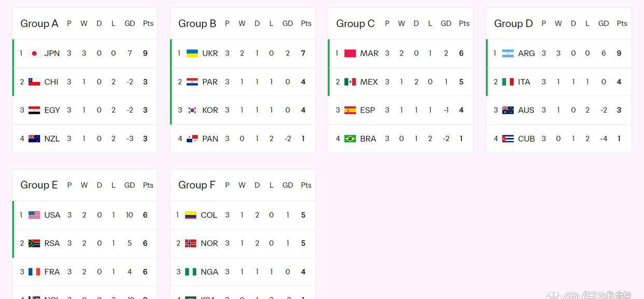The width and height of the screenshot is (644, 299).
Task: Click the NGA team name in Group F
Action: (209, 272)
